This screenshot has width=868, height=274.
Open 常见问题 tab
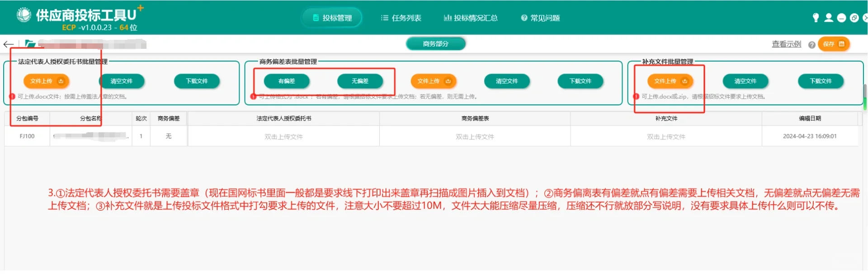coord(540,18)
